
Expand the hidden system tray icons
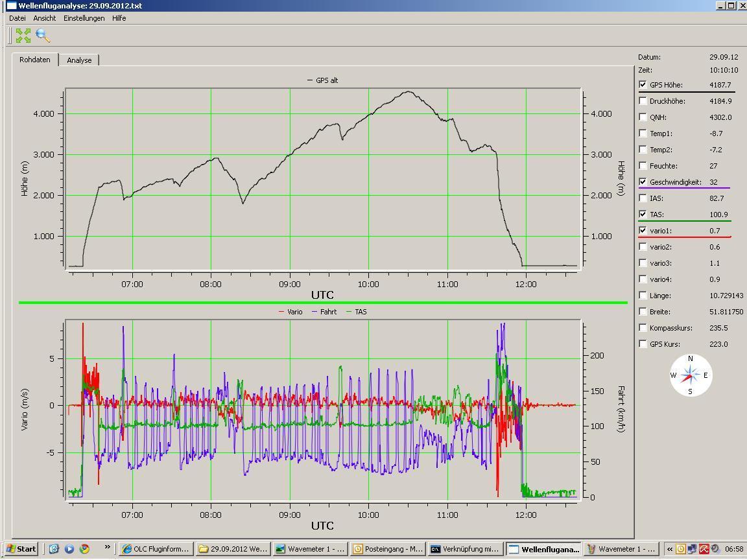click(x=670, y=549)
